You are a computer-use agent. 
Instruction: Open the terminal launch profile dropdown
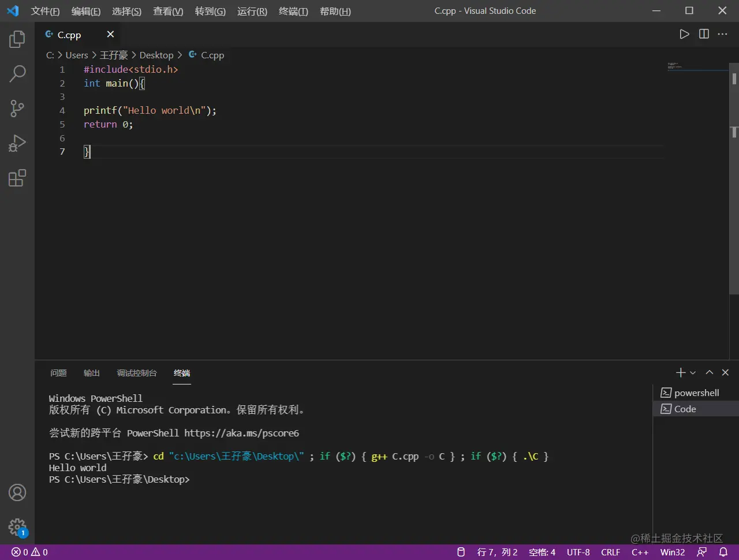click(693, 373)
